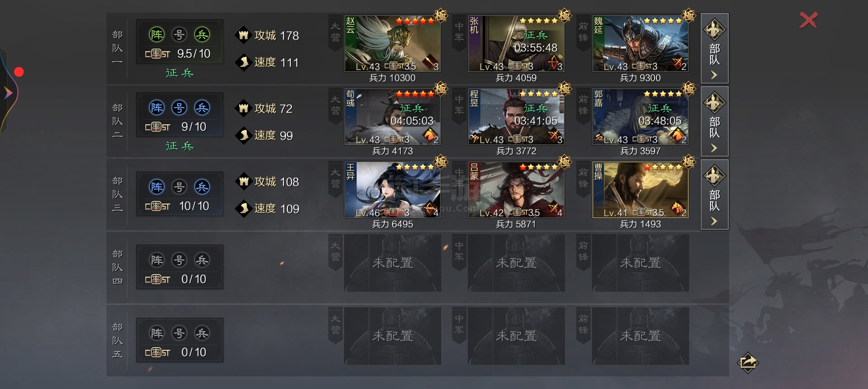Click the 未配置 大营 slot in 部队四
The height and width of the screenshot is (389, 868).
click(x=392, y=263)
